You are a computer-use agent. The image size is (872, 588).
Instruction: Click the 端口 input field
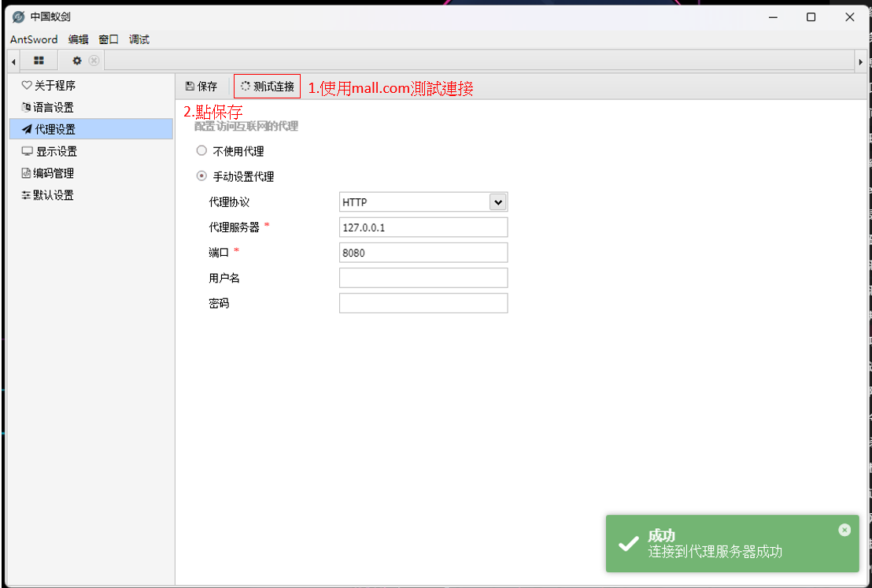pyautogui.click(x=423, y=253)
